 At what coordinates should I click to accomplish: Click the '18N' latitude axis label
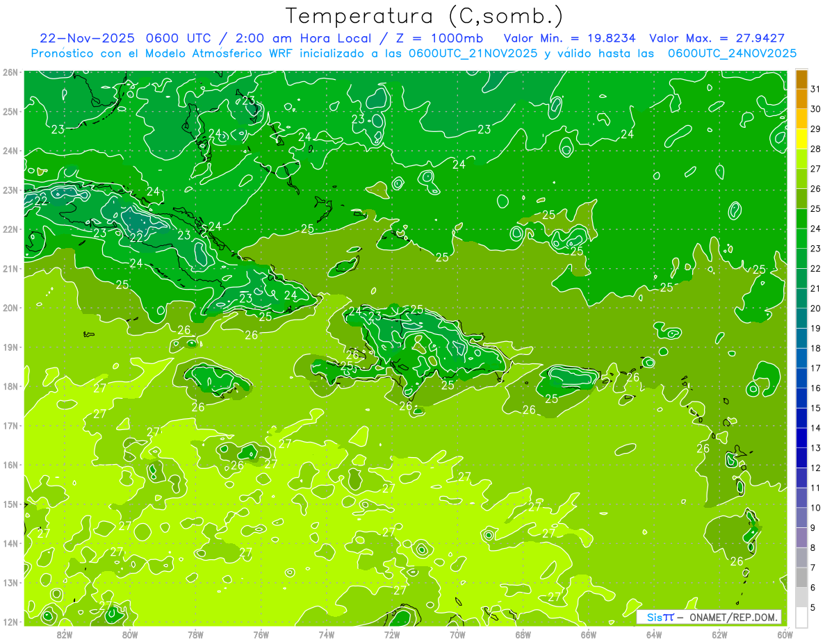(x=11, y=387)
